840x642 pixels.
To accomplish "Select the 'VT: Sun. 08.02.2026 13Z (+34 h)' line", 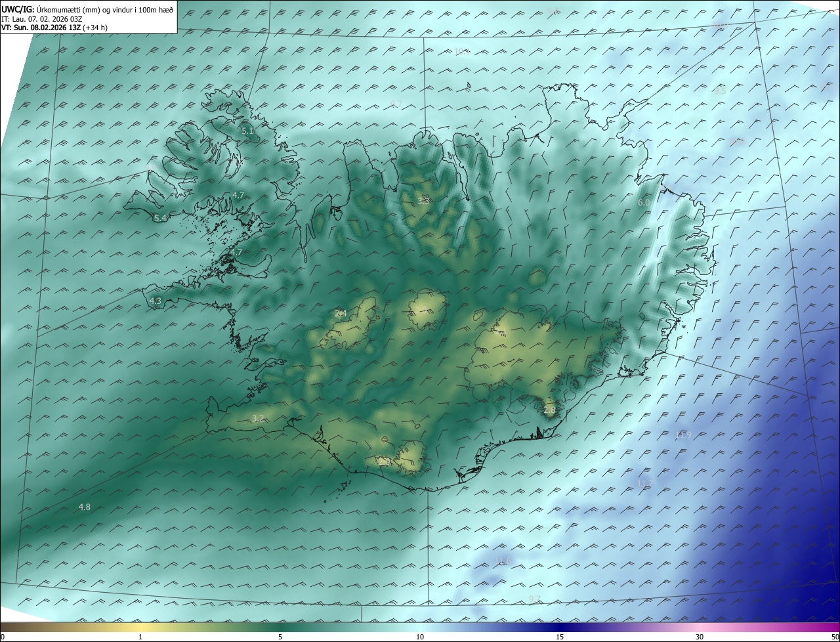I will coord(54,28).
